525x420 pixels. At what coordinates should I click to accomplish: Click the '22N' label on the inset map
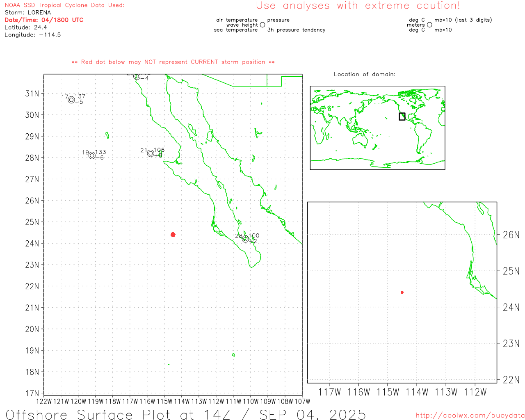point(511,380)
